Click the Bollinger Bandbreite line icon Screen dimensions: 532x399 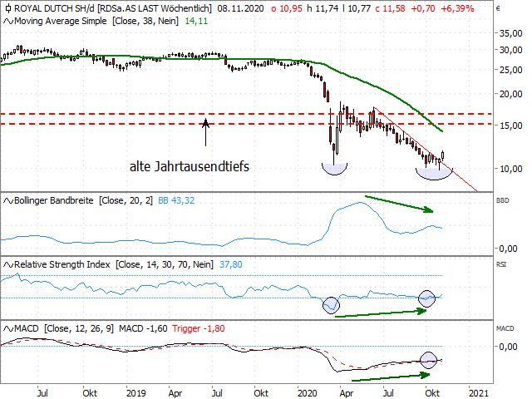[8, 200]
